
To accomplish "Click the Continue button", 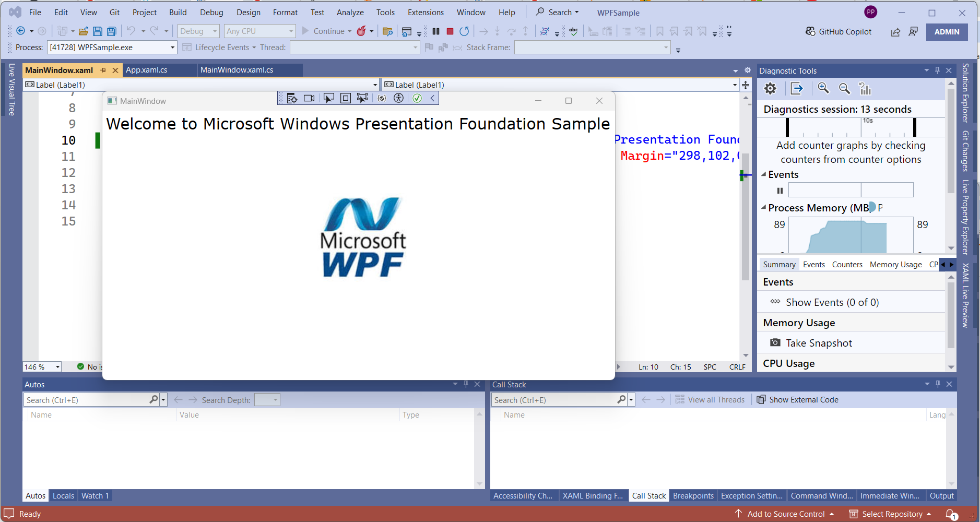I will tap(323, 31).
